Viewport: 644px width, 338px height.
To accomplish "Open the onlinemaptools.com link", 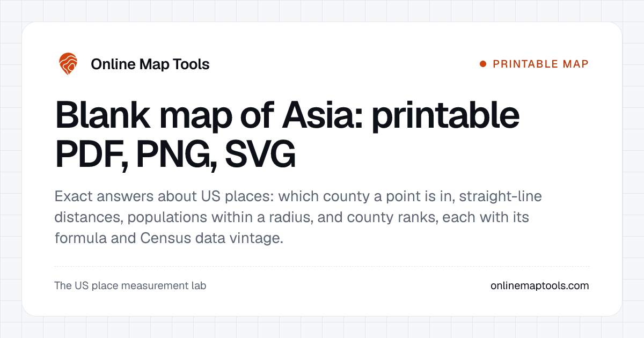I will 540,285.
